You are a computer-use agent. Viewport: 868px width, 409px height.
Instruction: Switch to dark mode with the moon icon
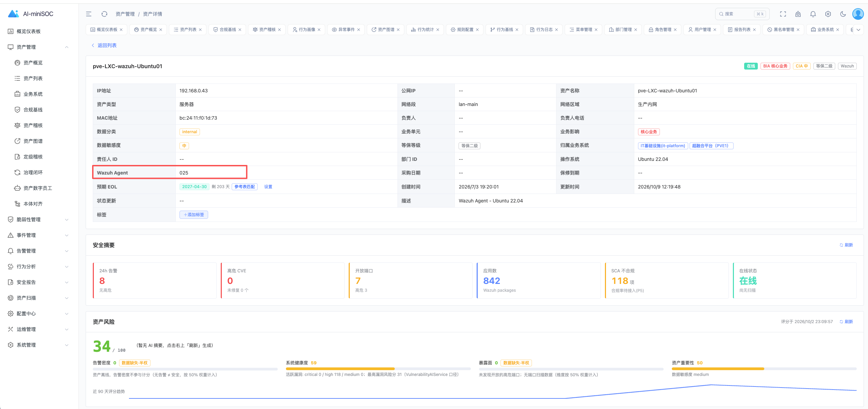843,14
